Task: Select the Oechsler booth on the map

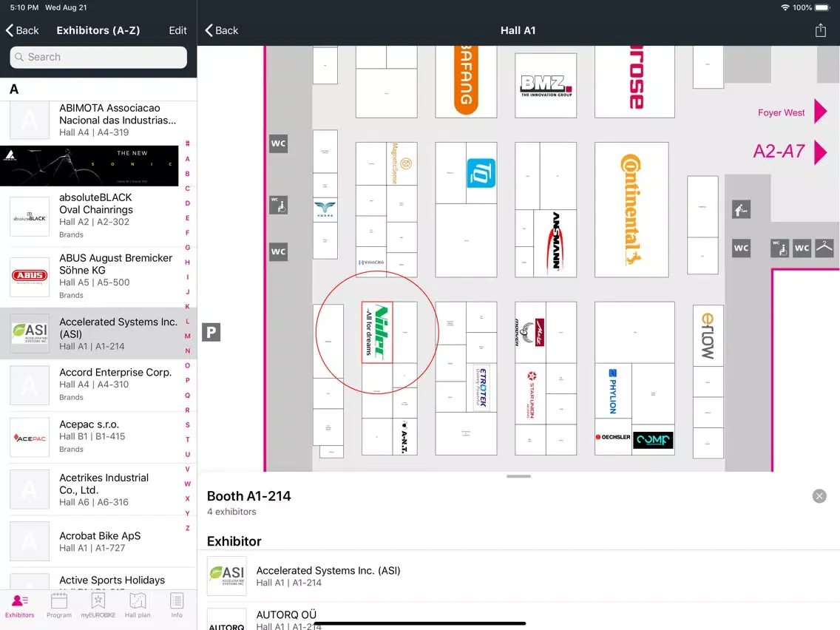Action: coord(614,437)
